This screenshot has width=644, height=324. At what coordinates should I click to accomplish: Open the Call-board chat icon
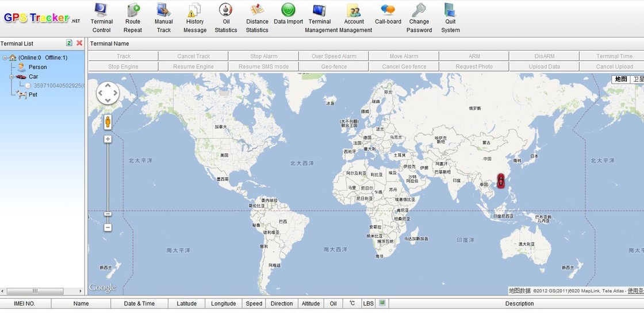[388, 10]
